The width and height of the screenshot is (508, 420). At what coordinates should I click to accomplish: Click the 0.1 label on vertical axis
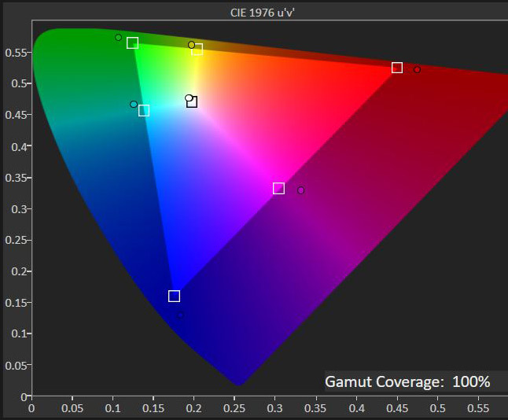click(x=20, y=333)
